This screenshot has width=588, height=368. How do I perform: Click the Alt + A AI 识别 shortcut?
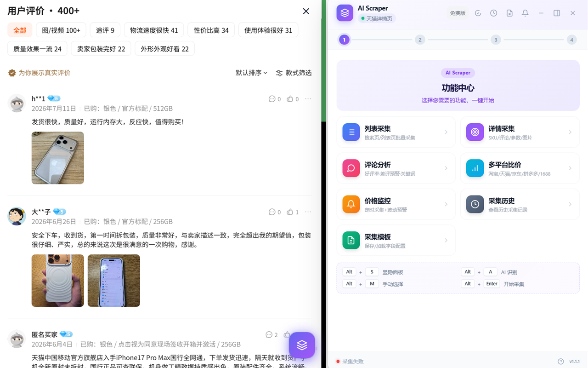click(489, 272)
